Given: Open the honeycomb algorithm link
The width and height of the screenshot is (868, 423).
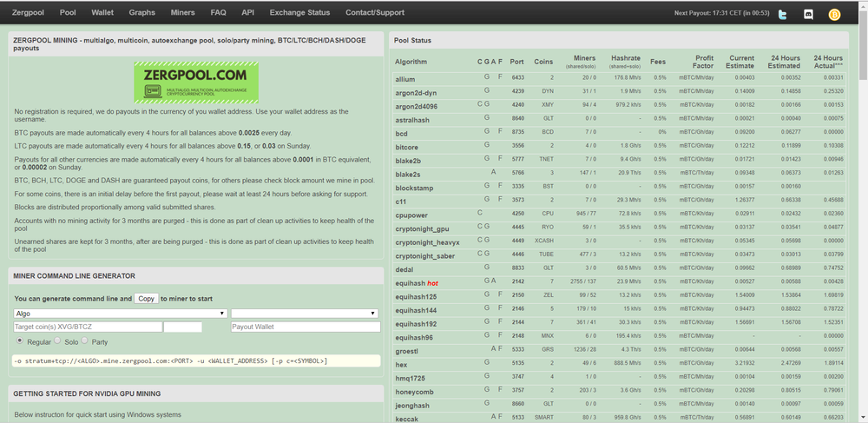Looking at the screenshot, I should click(x=414, y=392).
